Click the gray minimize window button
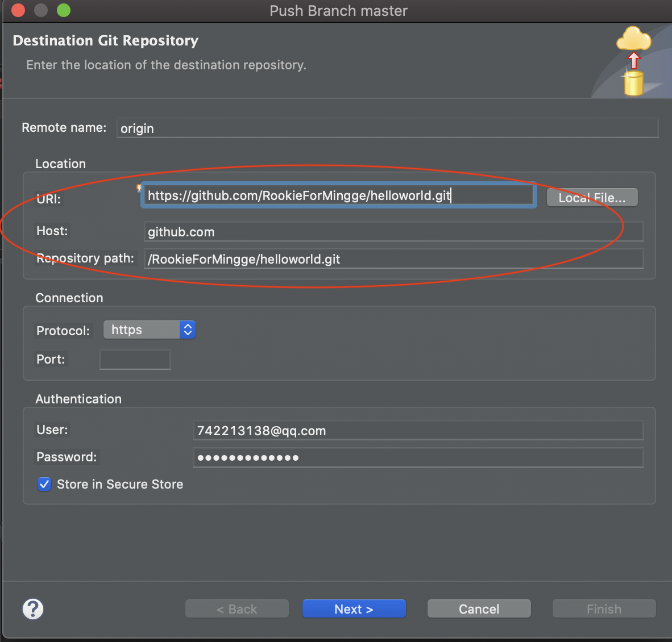Screen dimensions: 672x642 pos(41,10)
